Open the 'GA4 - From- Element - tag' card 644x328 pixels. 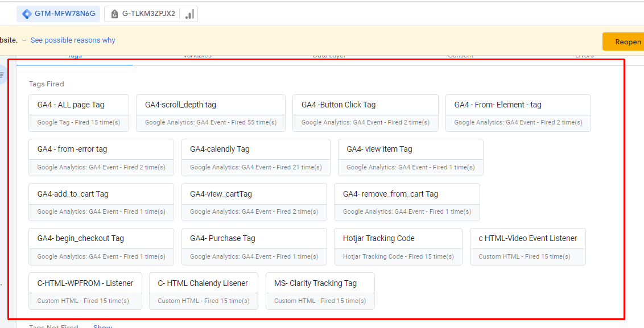[518, 113]
